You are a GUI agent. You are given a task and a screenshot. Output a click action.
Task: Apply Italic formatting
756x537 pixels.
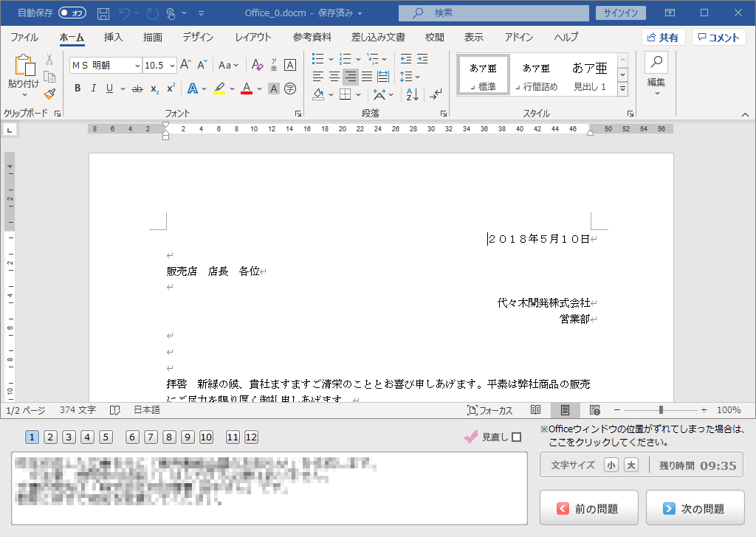(x=94, y=88)
